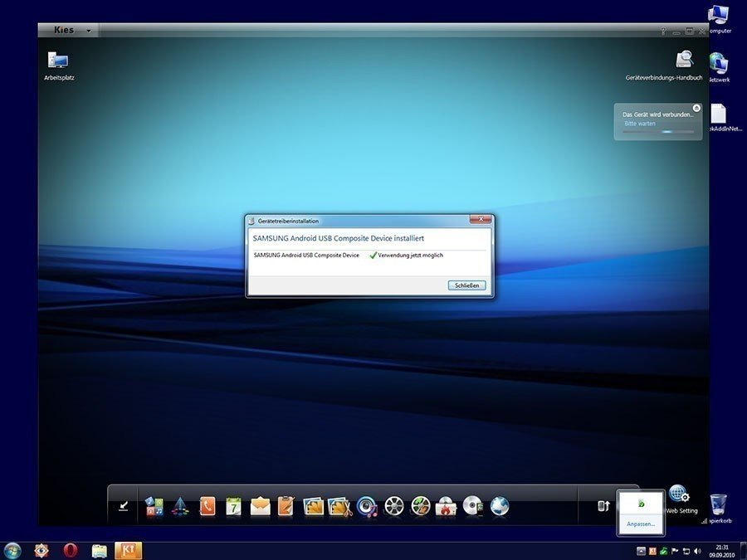This screenshot has width=747, height=560.
Task: Click the phone sync arrow icon in dock
Action: (x=603, y=506)
